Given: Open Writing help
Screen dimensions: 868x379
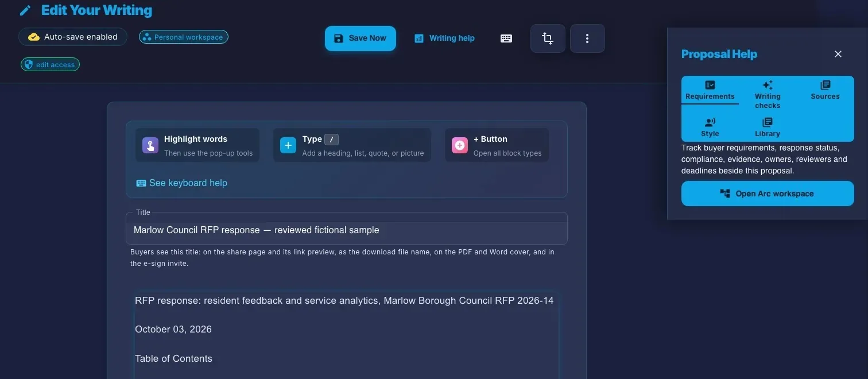Looking at the screenshot, I should tap(445, 38).
